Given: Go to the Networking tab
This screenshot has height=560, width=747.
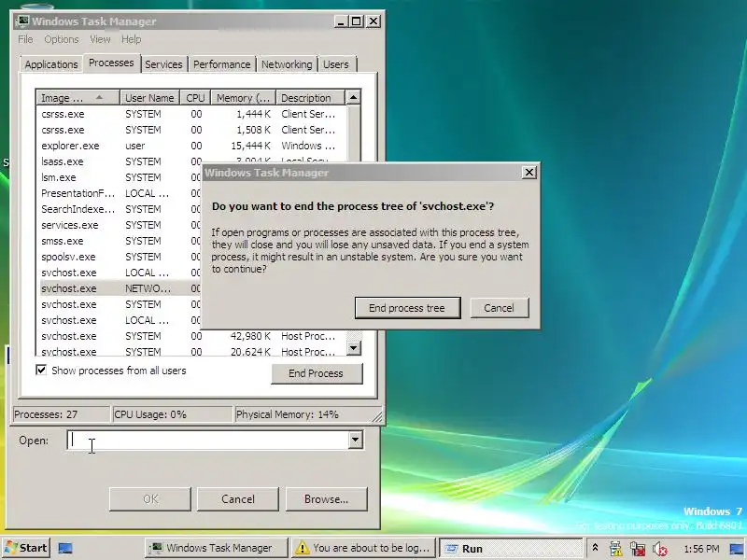Looking at the screenshot, I should point(287,64).
